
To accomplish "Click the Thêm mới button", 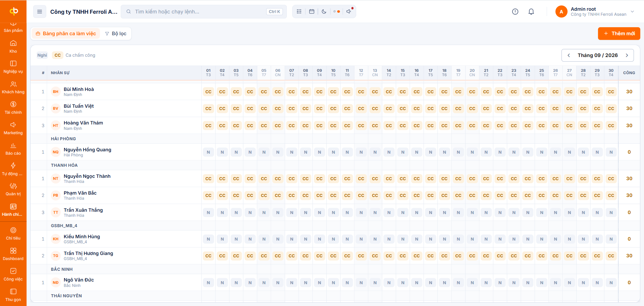I will tap(619, 34).
